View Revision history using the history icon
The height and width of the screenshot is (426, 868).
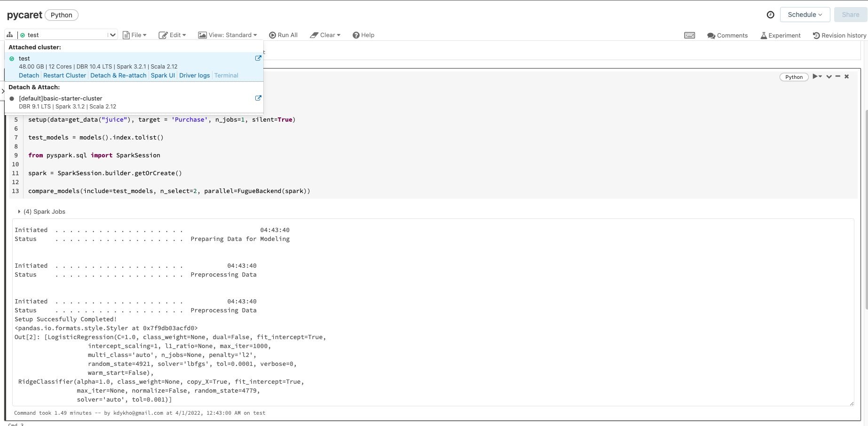click(839, 35)
